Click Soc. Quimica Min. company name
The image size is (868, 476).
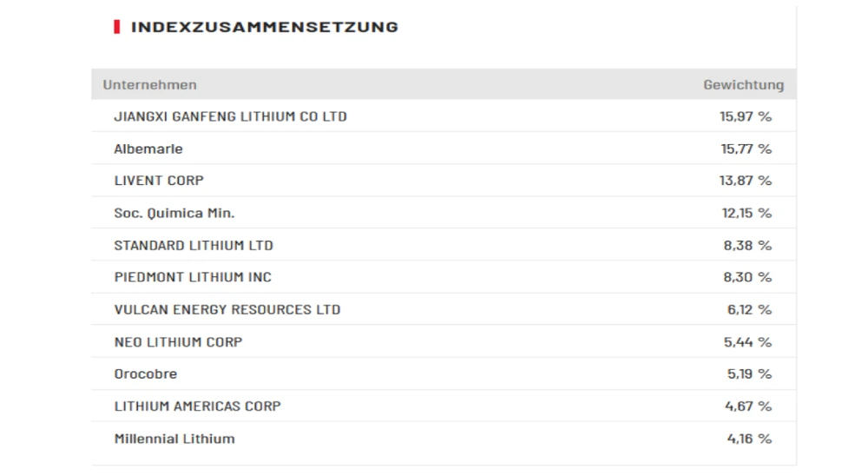(174, 213)
